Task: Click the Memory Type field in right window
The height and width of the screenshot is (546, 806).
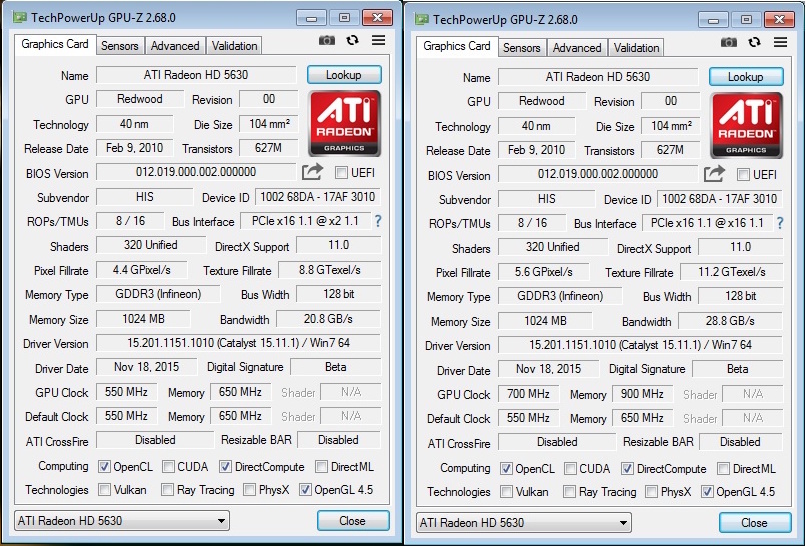Action: [x=560, y=297]
